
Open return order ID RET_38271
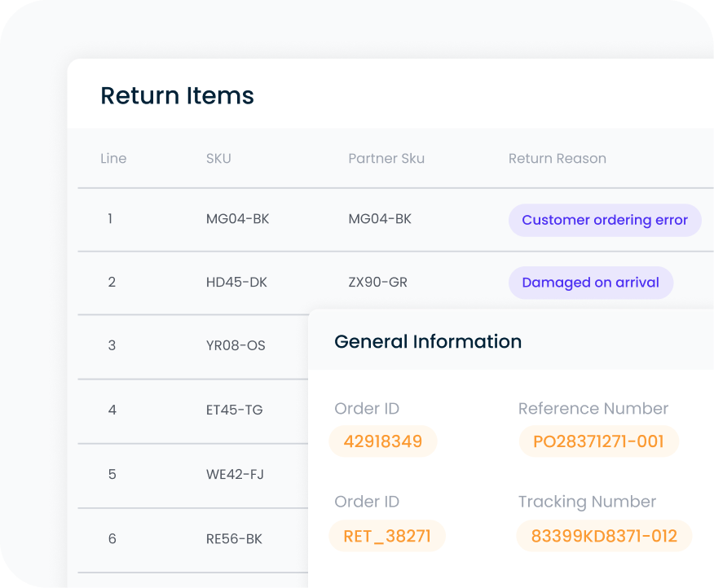pyautogui.click(x=387, y=536)
